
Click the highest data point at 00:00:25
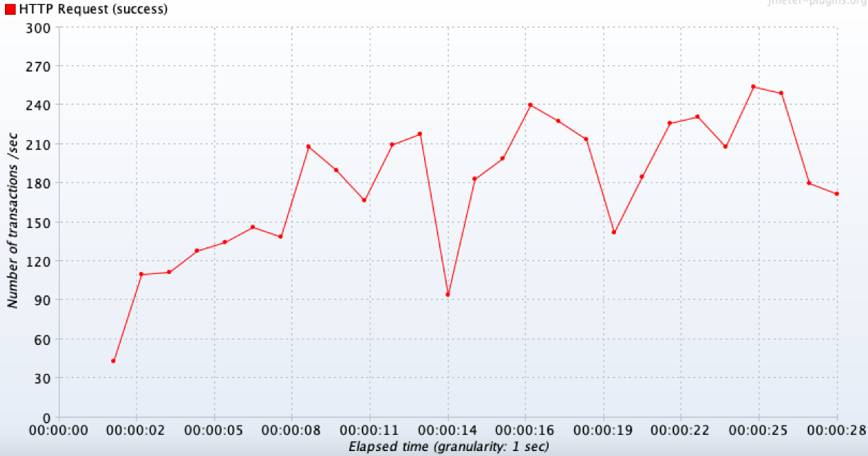pos(753,86)
